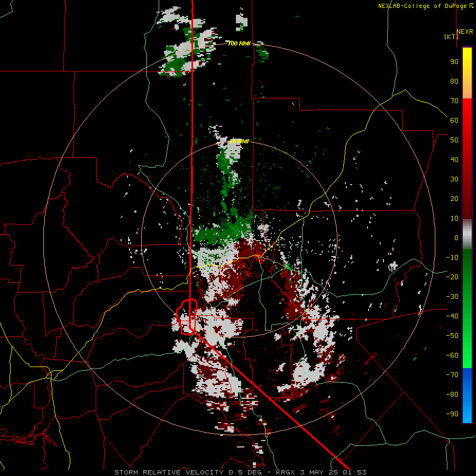Click the [KT] units label
476x476 pixels.
click(x=451, y=36)
